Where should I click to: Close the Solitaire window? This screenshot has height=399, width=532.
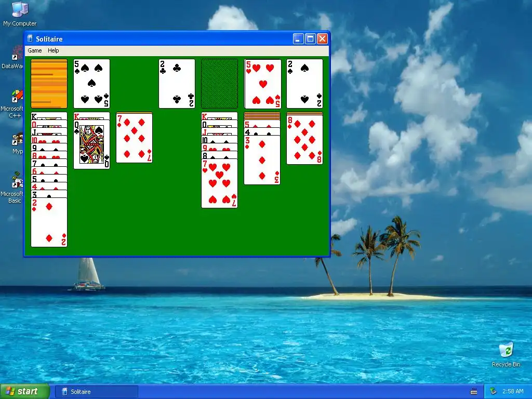click(322, 38)
